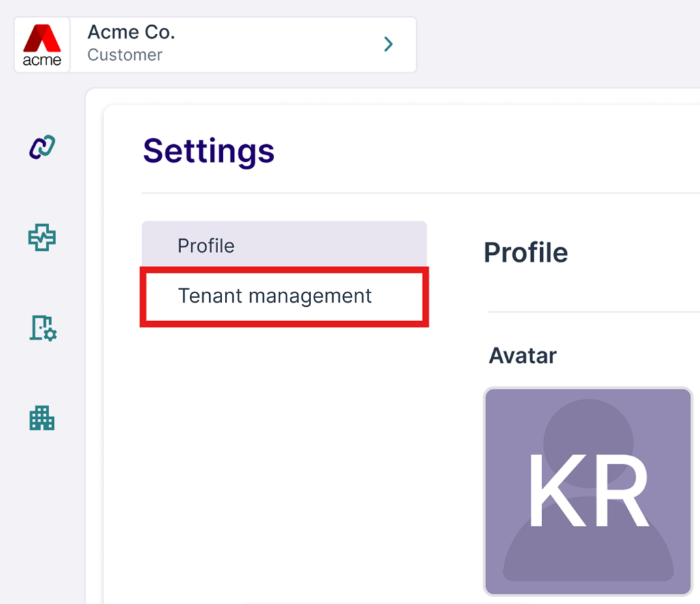Click the chain link icon in sidebar
The height and width of the screenshot is (604, 700).
click(42, 146)
